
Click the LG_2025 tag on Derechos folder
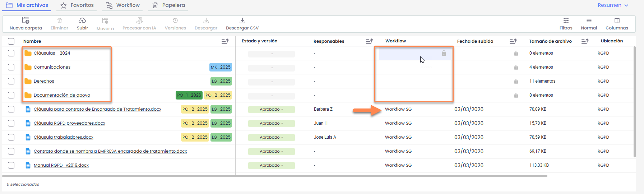point(221,81)
